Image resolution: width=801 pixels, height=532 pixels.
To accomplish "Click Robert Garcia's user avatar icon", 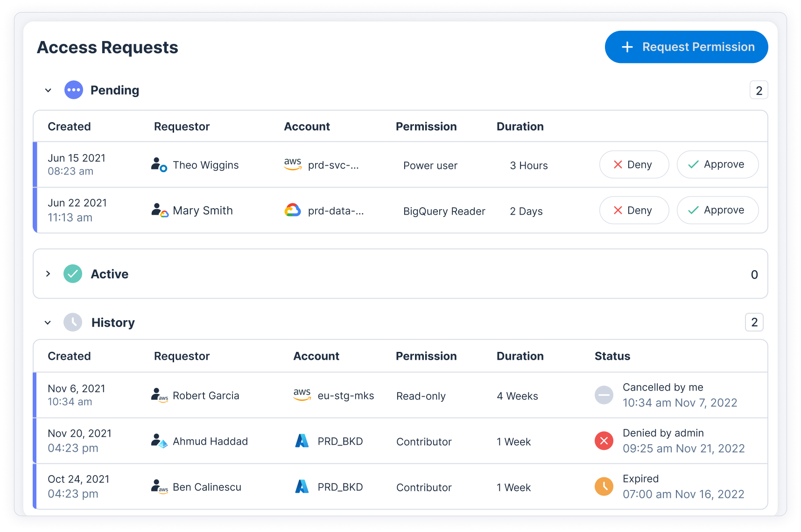I will click(x=160, y=395).
